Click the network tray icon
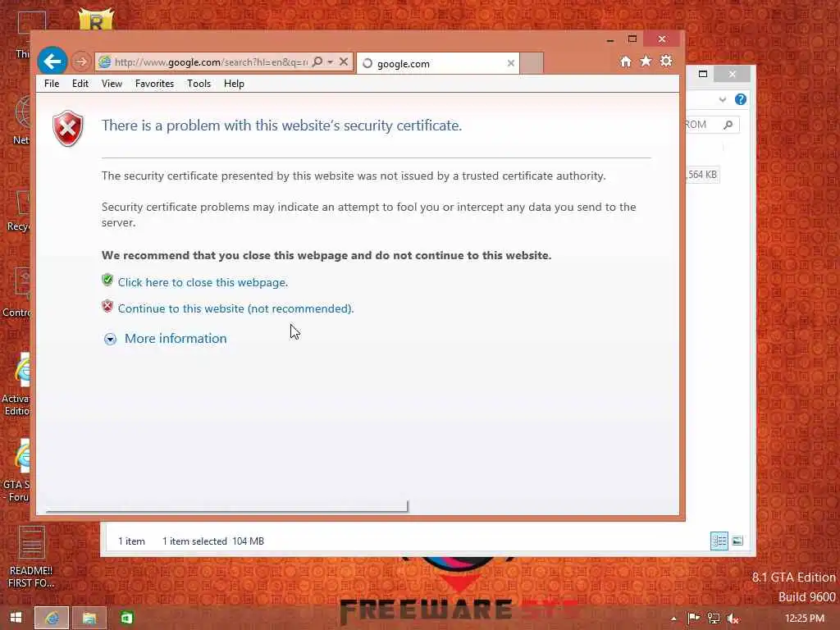 (x=714, y=619)
